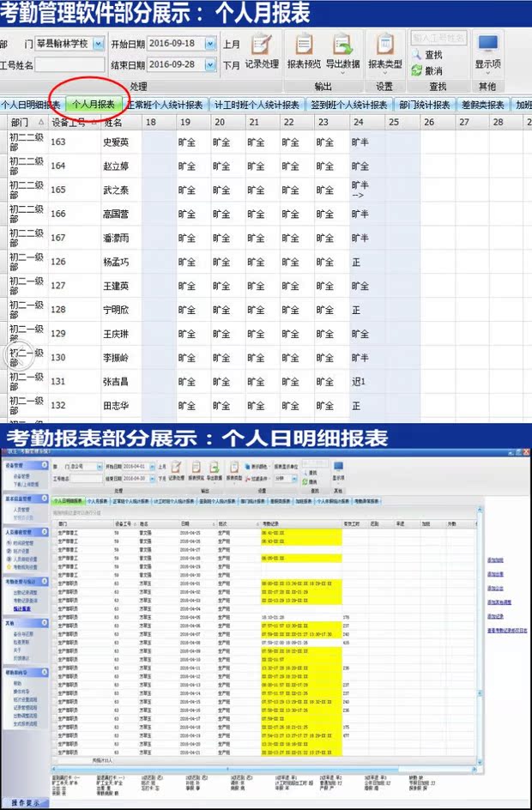Click the 操作提示 button at the bottom
The width and height of the screenshot is (532, 810).
click(25, 803)
